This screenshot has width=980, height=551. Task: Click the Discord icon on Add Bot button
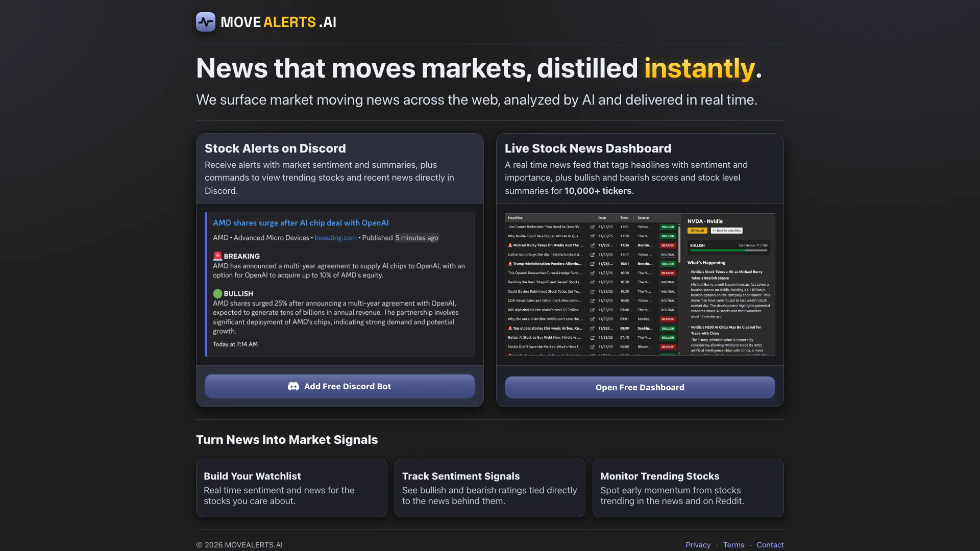click(293, 387)
